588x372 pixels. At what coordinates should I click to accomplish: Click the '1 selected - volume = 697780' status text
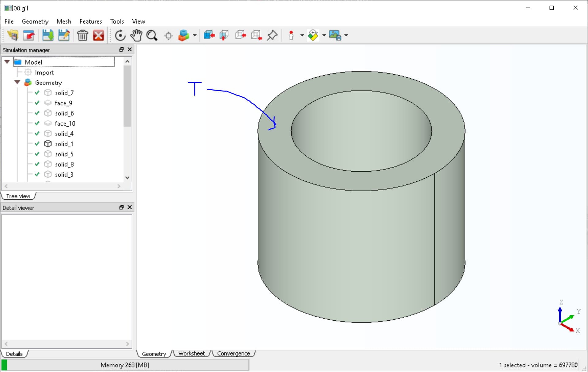(x=538, y=365)
